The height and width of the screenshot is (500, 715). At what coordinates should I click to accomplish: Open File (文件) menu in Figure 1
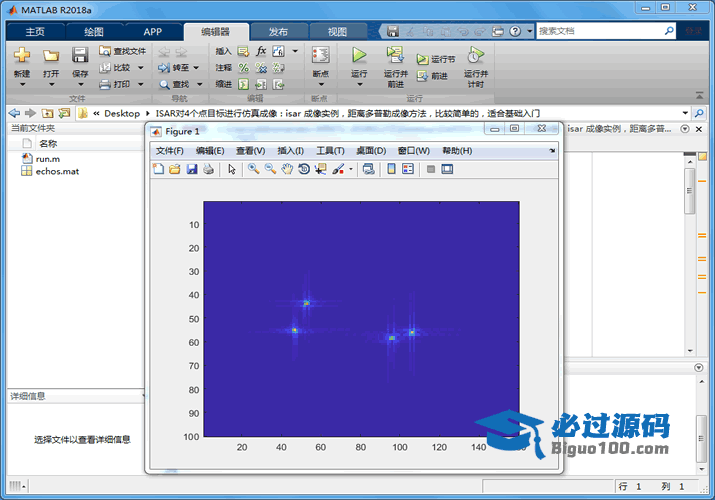170,151
